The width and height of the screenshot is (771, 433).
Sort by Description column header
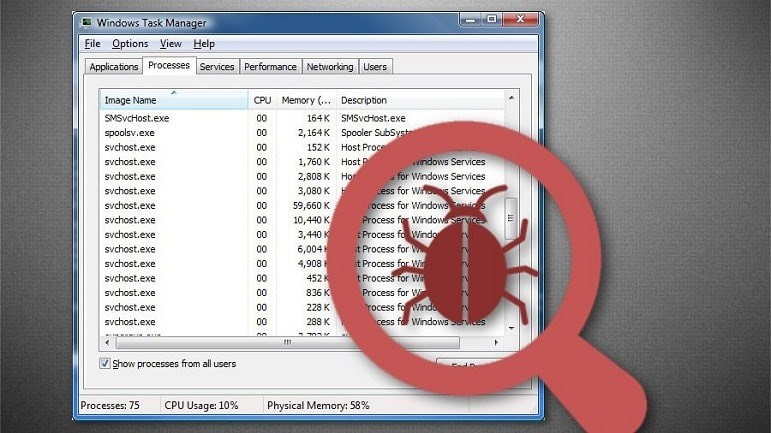420,100
